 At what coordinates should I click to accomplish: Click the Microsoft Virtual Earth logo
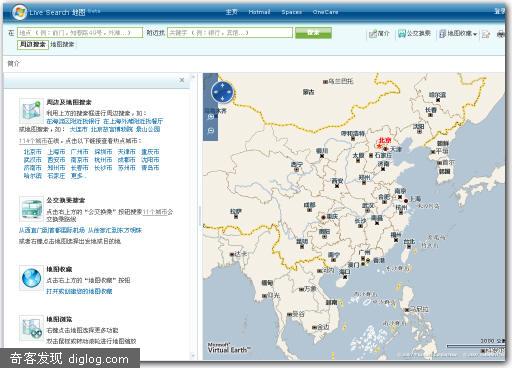(x=228, y=348)
